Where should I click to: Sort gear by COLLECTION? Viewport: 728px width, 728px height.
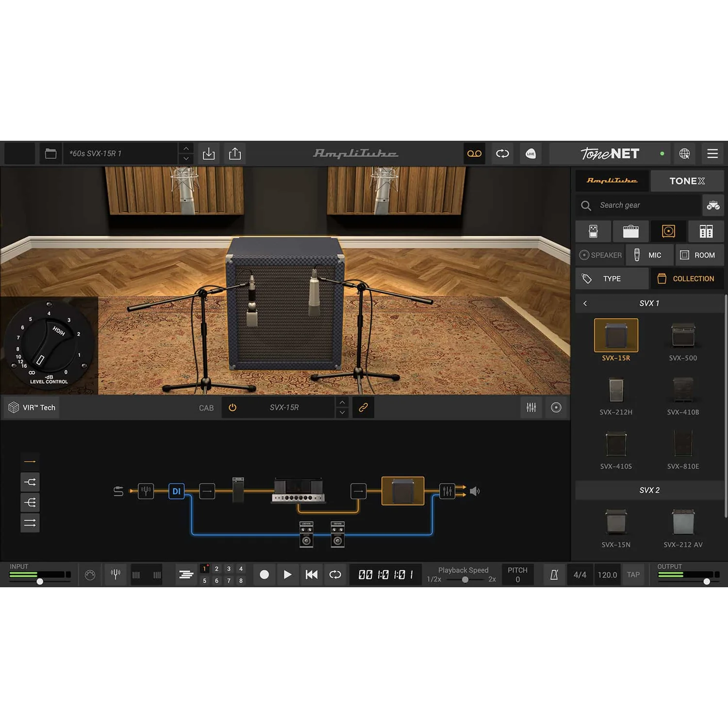coord(687,279)
